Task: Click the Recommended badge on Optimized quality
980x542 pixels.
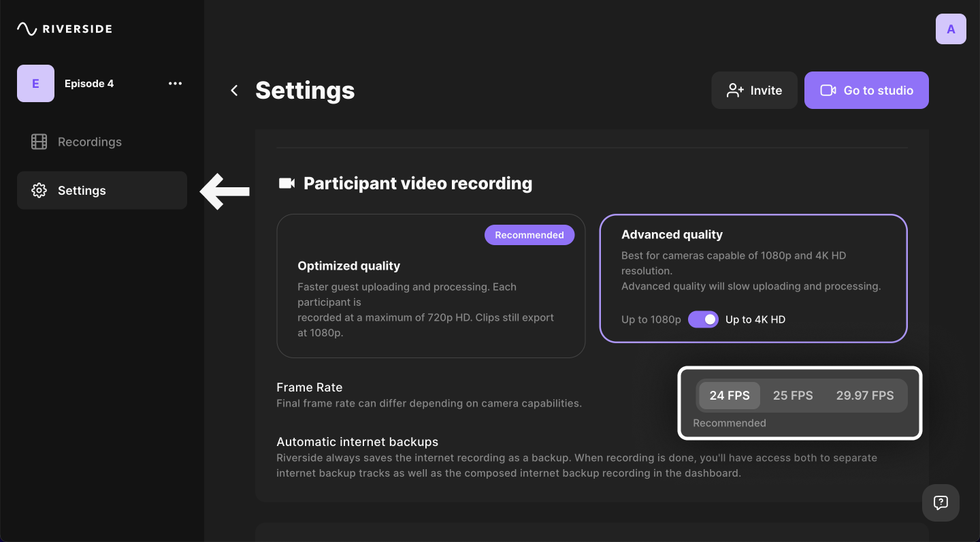Action: (x=529, y=235)
